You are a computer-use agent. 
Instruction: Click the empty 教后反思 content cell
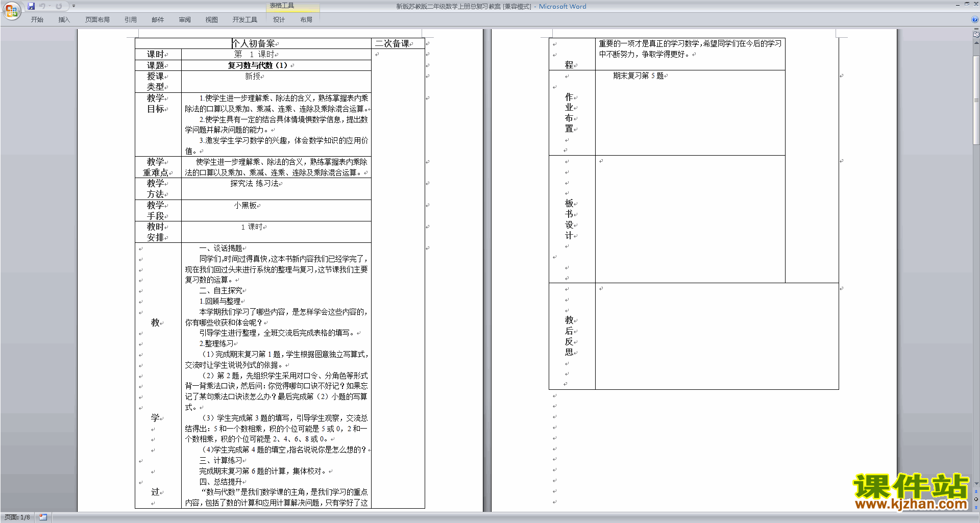tap(717, 336)
